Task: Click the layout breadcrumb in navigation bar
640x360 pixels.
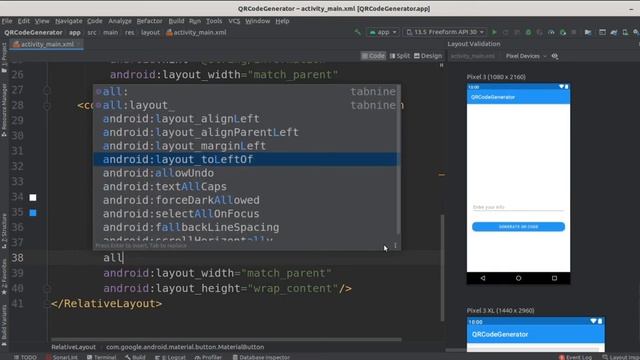Action: (x=150, y=32)
